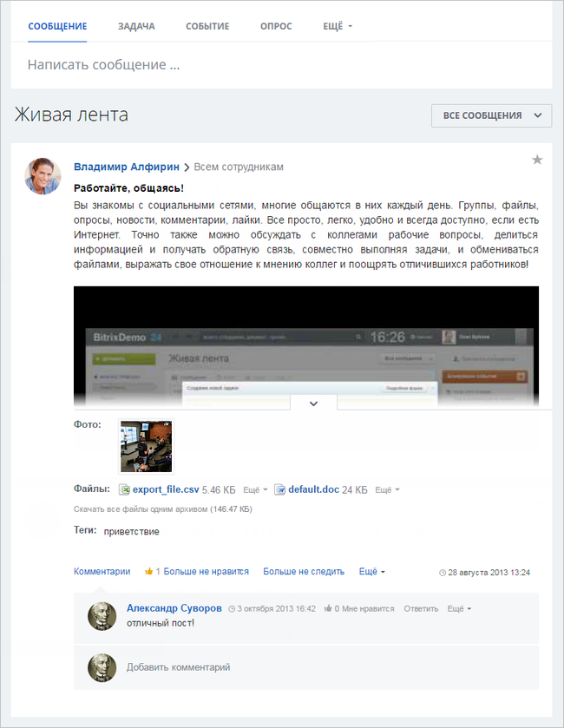Download the export_file.csv file
Viewport: 564px width, 728px height.
click(166, 489)
